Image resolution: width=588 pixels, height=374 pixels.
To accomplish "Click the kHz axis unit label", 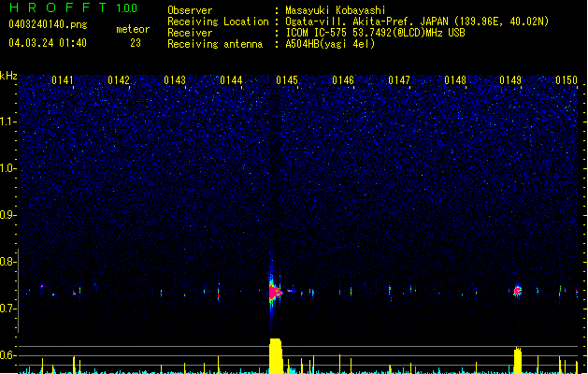I will [x=8, y=76].
